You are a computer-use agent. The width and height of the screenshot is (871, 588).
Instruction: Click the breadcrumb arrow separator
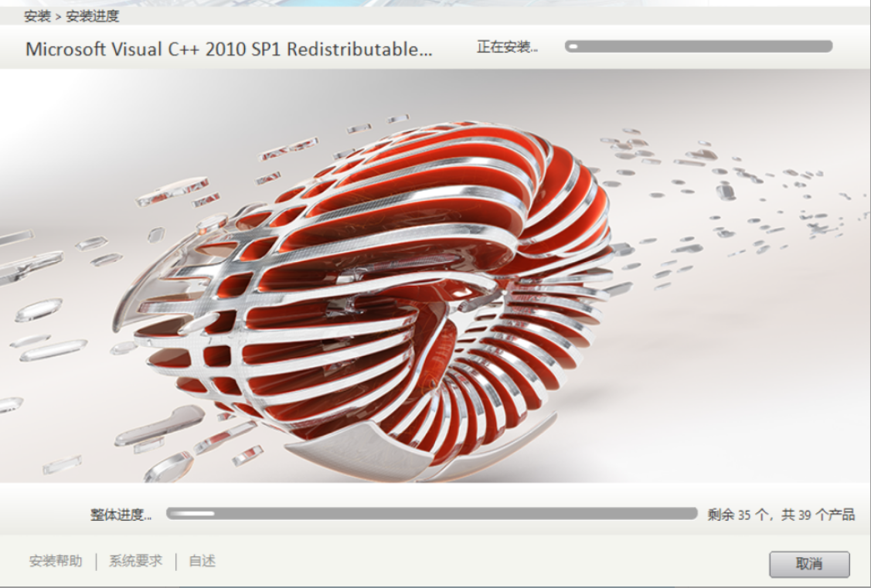pos(58,16)
